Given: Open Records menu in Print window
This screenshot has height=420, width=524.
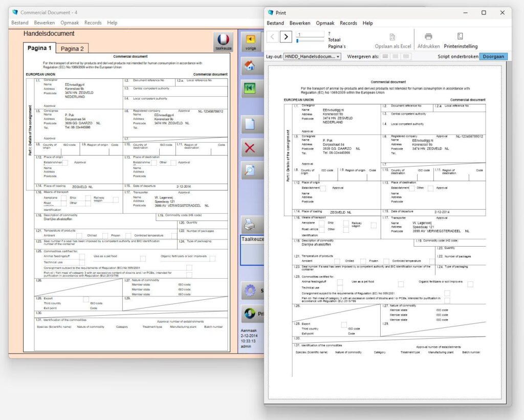Looking at the screenshot, I should click(x=348, y=23).
